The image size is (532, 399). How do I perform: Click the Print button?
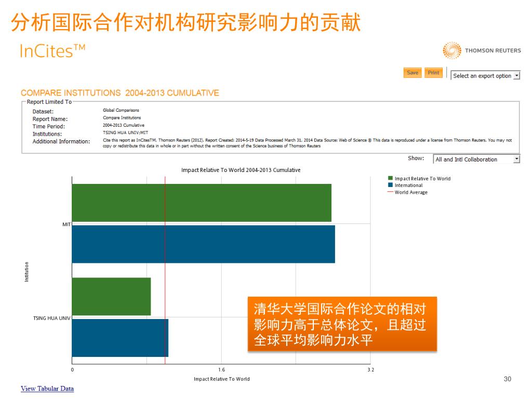coord(433,73)
